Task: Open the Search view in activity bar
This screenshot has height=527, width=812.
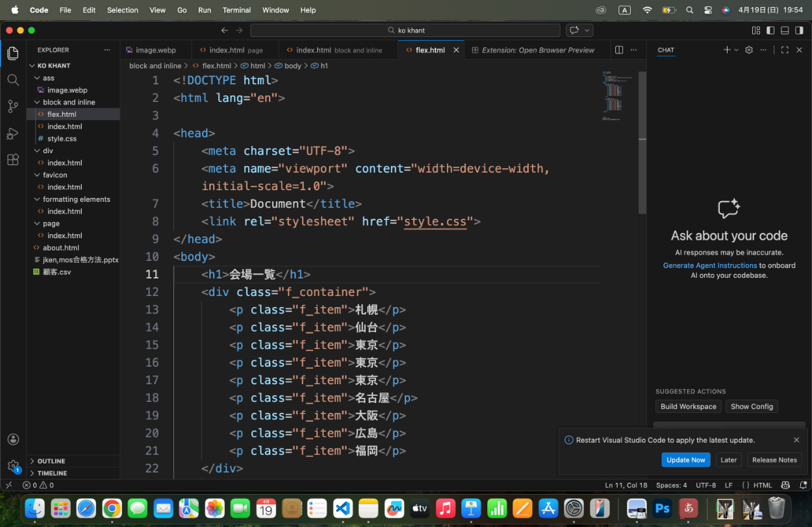Action: point(13,80)
